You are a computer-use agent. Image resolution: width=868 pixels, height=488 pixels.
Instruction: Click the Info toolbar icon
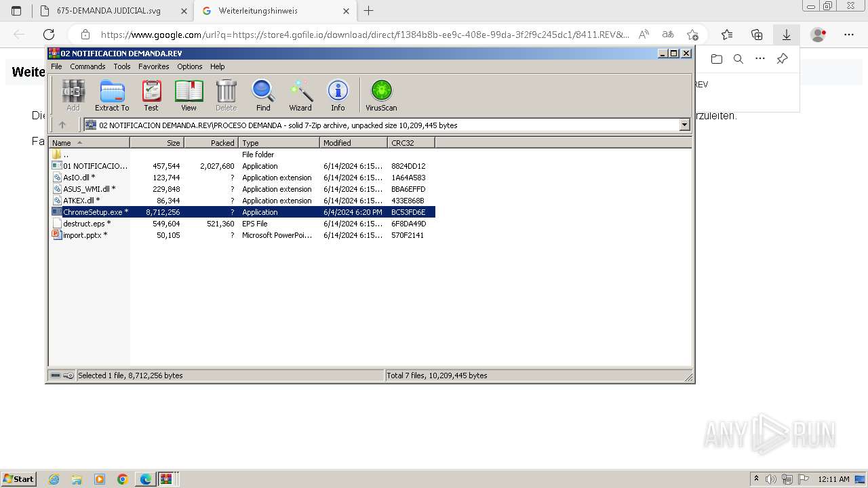[x=338, y=95]
